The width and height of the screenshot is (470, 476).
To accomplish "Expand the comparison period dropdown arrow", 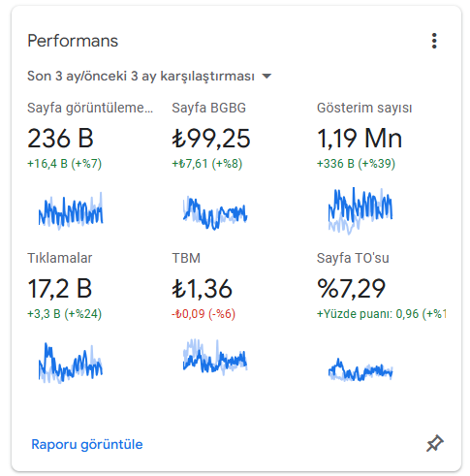I will point(266,77).
